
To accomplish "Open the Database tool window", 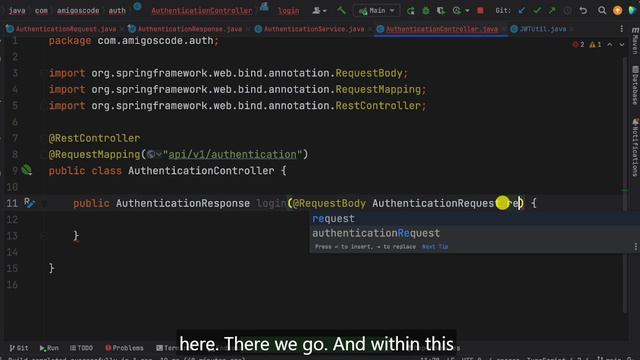I will click(x=635, y=85).
